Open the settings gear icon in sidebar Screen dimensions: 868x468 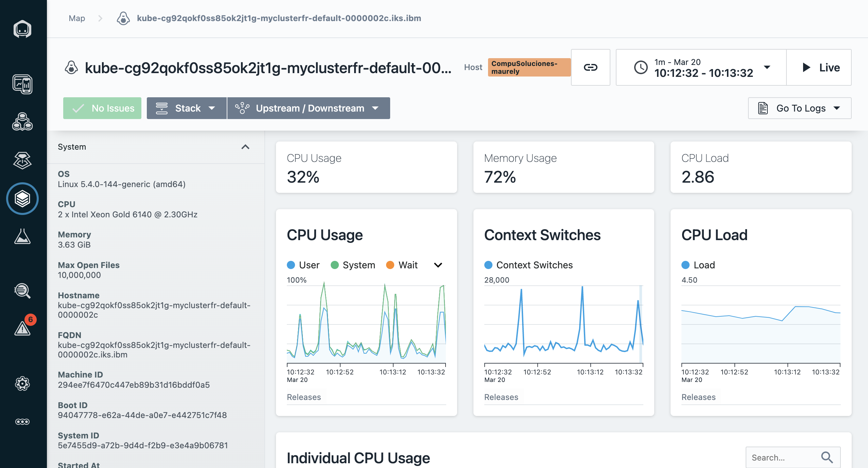(22, 384)
